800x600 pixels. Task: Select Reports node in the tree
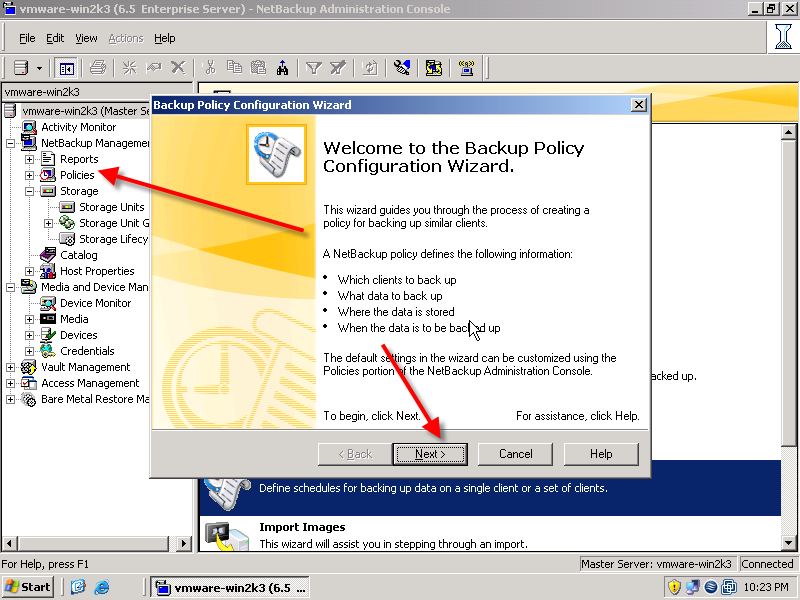coord(79,159)
